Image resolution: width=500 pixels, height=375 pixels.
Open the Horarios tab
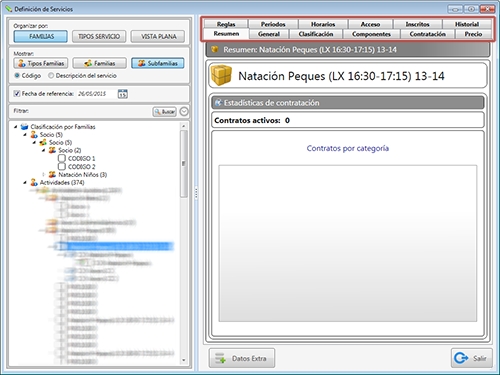point(323,24)
